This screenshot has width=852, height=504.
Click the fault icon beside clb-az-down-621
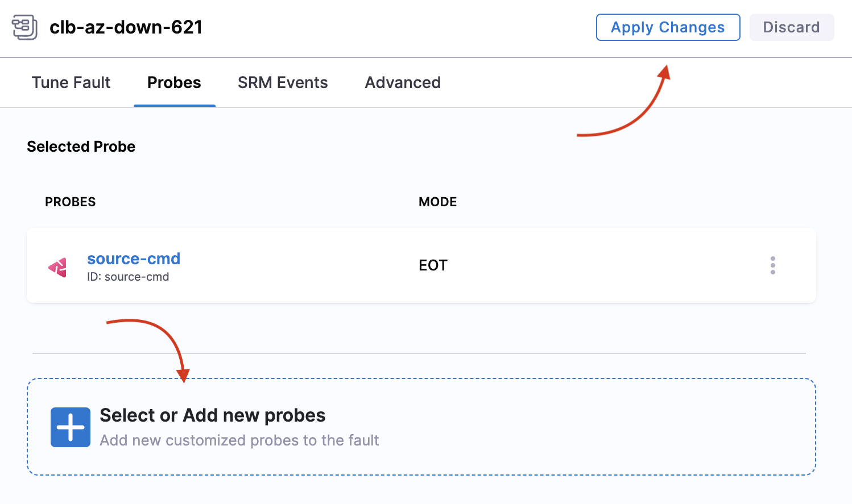click(x=24, y=27)
